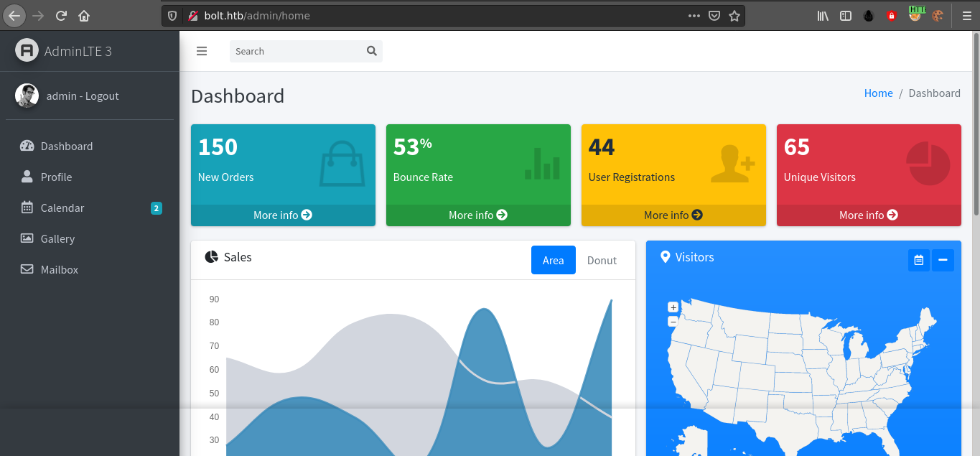This screenshot has height=456, width=980.
Task: Open Unique Visitors More info link
Action: click(x=869, y=215)
